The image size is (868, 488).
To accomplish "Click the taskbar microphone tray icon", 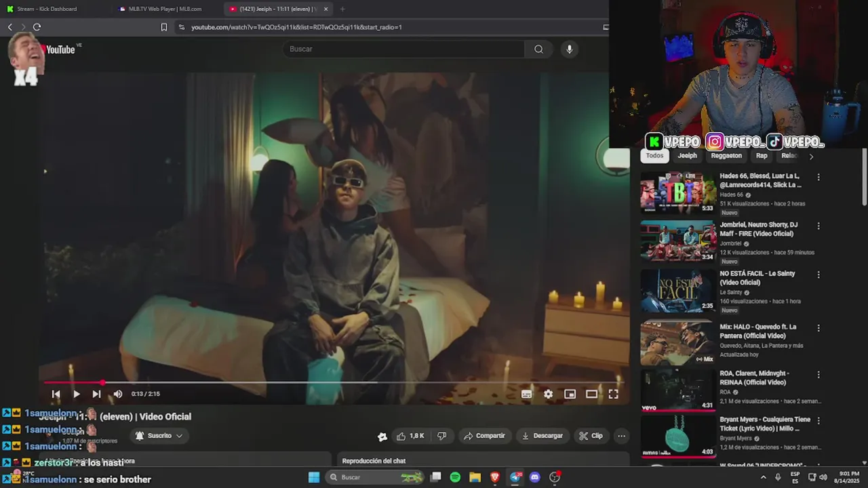I will (778, 477).
